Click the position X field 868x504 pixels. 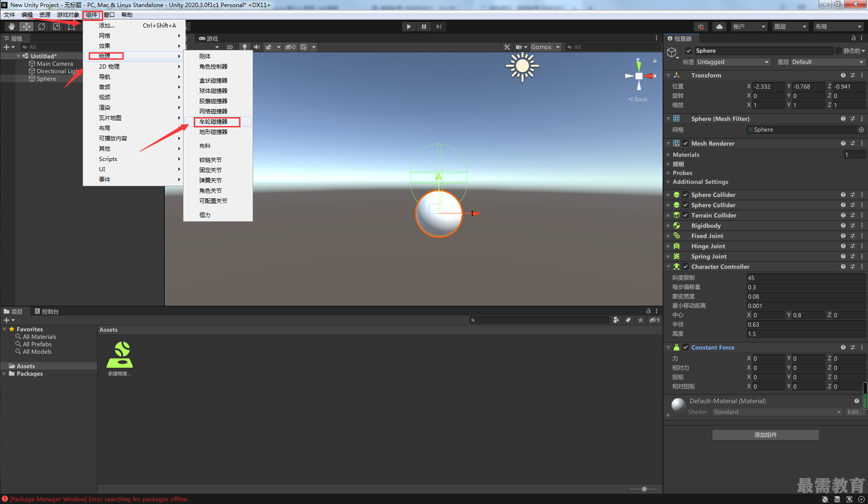[769, 87]
